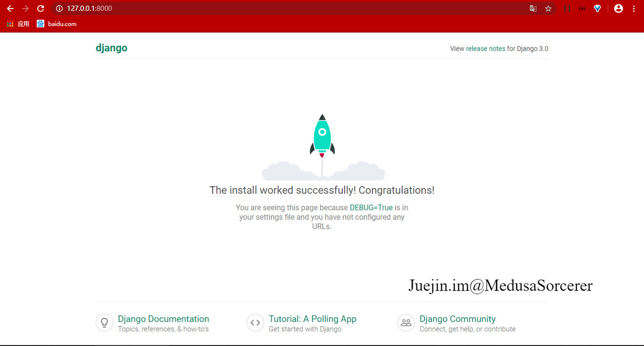Screen dimensions: 644x346
Task: Open the curly braces extension
Action: coord(567,9)
